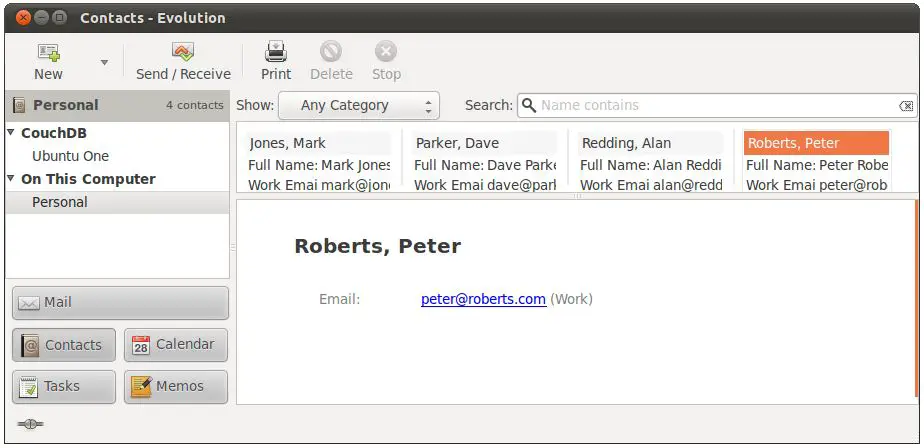Switch to the Tasks view
Viewport: 924px width, 448px height.
click(64, 387)
